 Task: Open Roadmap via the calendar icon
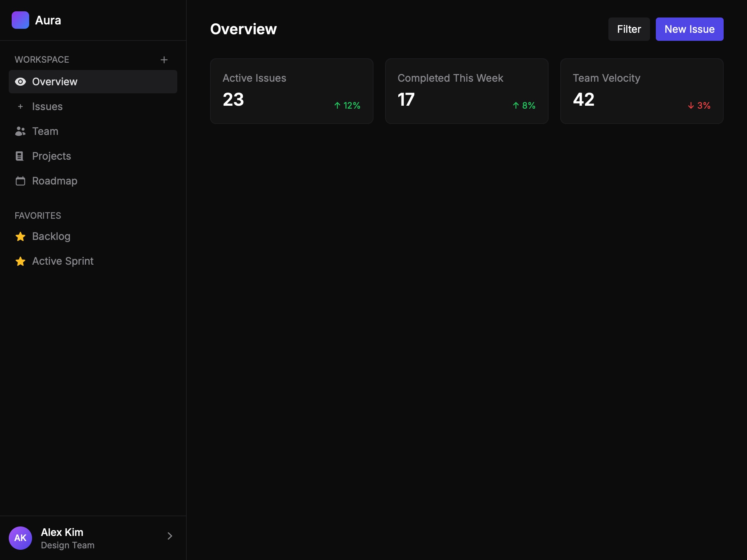coord(20,180)
